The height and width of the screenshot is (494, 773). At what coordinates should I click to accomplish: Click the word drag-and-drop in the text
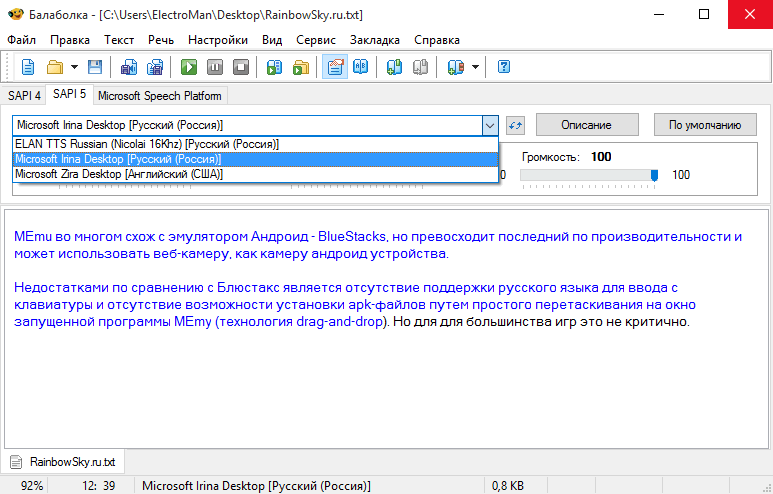point(340,322)
